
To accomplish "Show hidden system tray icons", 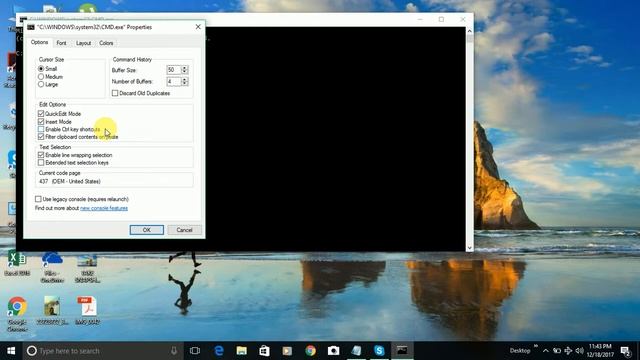I will point(546,351).
